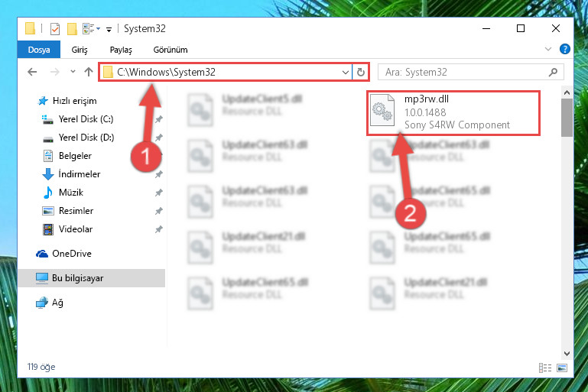Open the Help question mark icon
588x392 pixels.
[x=564, y=49]
